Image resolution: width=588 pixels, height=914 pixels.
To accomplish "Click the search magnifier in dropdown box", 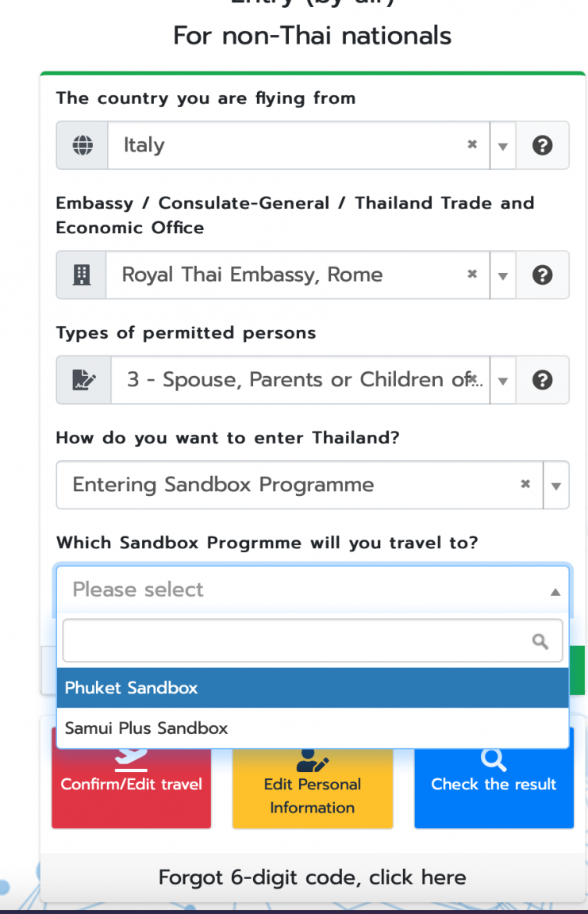I will click(540, 641).
